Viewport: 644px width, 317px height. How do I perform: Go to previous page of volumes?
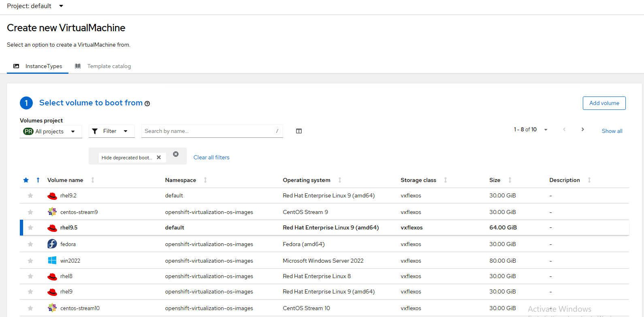[564, 129]
